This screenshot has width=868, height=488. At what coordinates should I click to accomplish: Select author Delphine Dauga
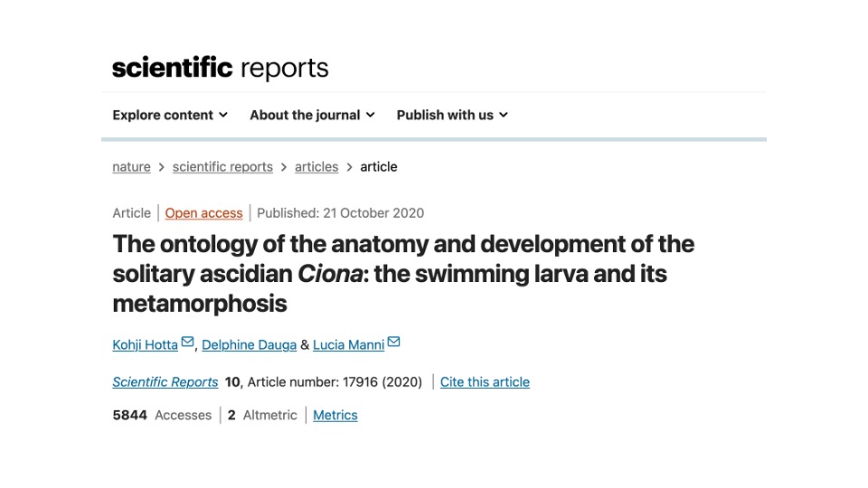249,345
